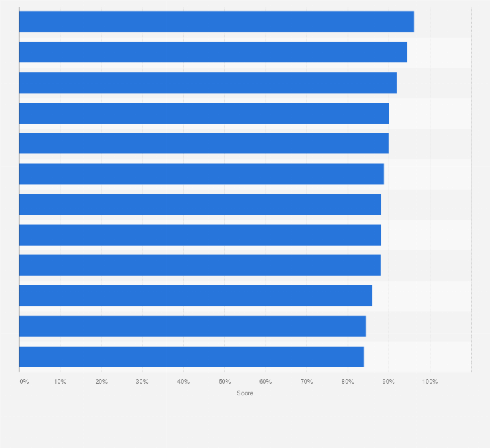The width and height of the screenshot is (490, 448).
Task: Click the topmost bar in the chart
Action: [216, 21]
